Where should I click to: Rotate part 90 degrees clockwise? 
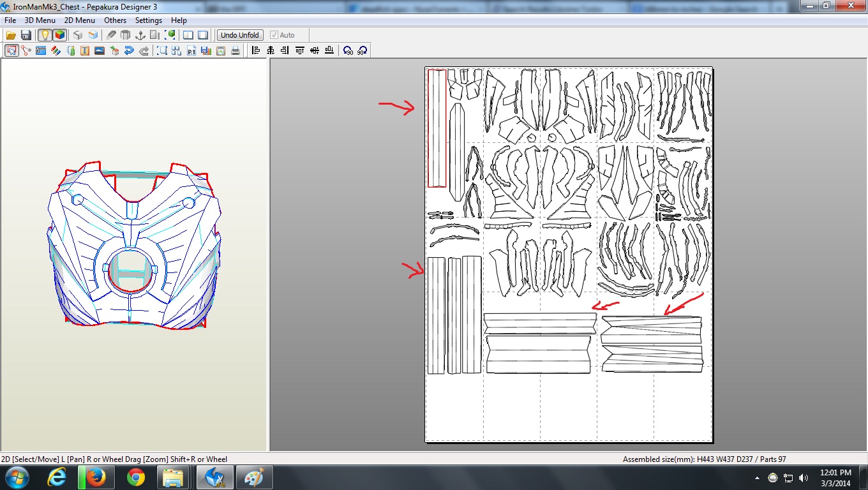click(363, 50)
